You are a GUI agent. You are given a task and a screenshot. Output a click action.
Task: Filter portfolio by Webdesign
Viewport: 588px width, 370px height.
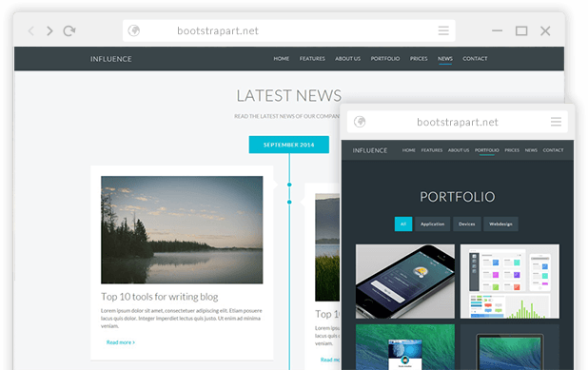(500, 224)
